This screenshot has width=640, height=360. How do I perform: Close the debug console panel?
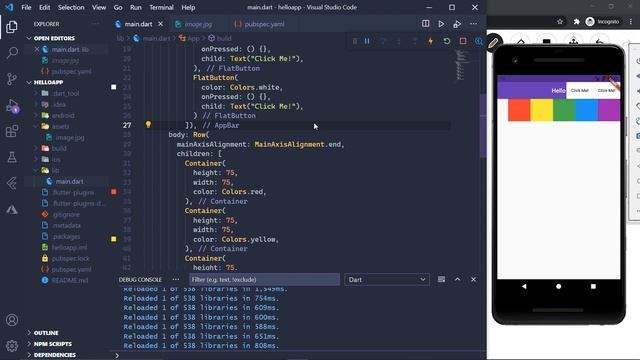click(473, 280)
